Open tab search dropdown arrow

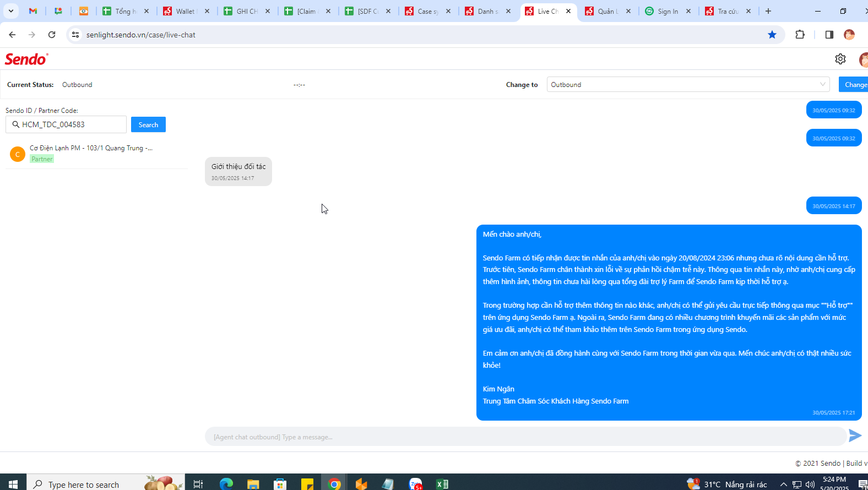coord(10,11)
